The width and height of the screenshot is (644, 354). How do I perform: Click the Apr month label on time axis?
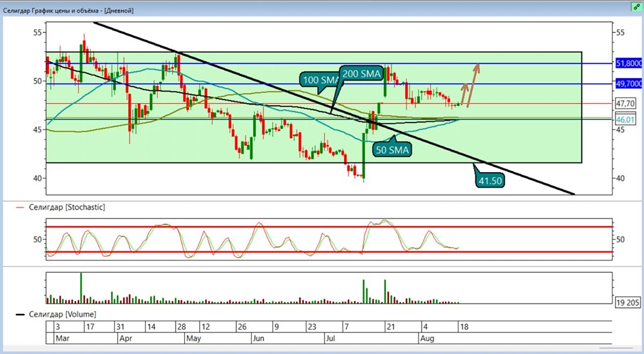(126, 339)
